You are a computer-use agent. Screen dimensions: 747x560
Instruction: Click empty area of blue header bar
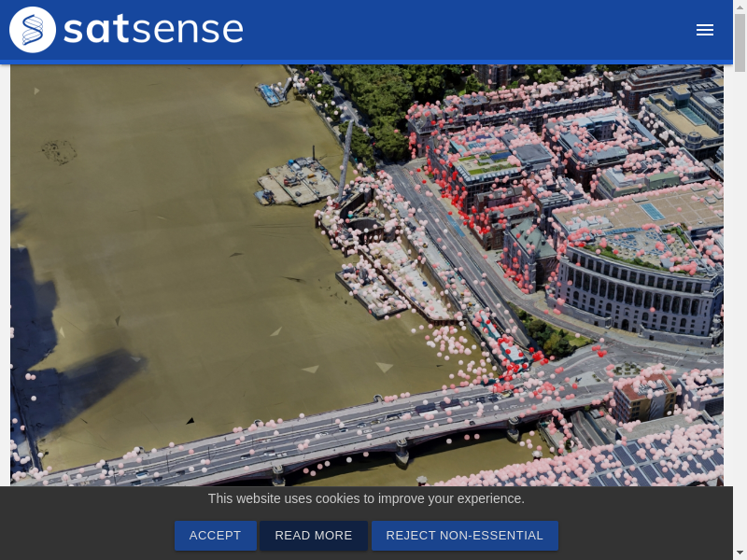tap(467, 30)
